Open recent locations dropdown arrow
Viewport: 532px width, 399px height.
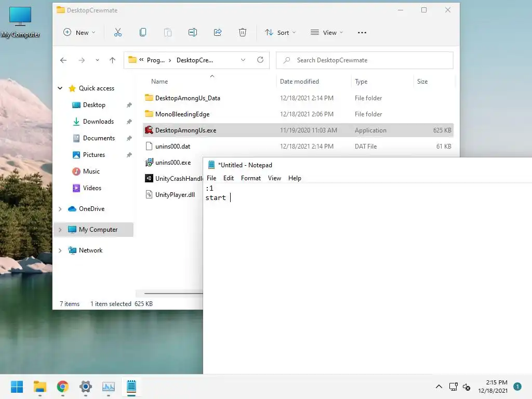pos(97,60)
